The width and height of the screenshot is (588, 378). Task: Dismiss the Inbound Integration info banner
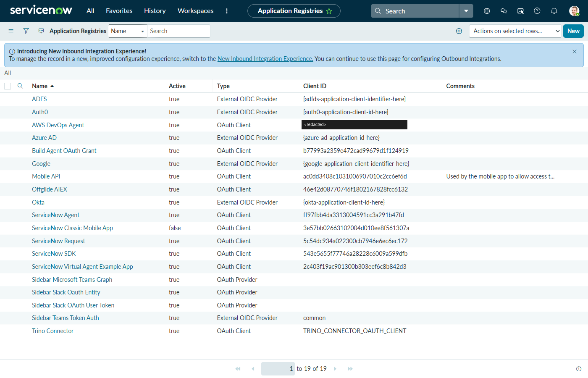click(x=575, y=51)
